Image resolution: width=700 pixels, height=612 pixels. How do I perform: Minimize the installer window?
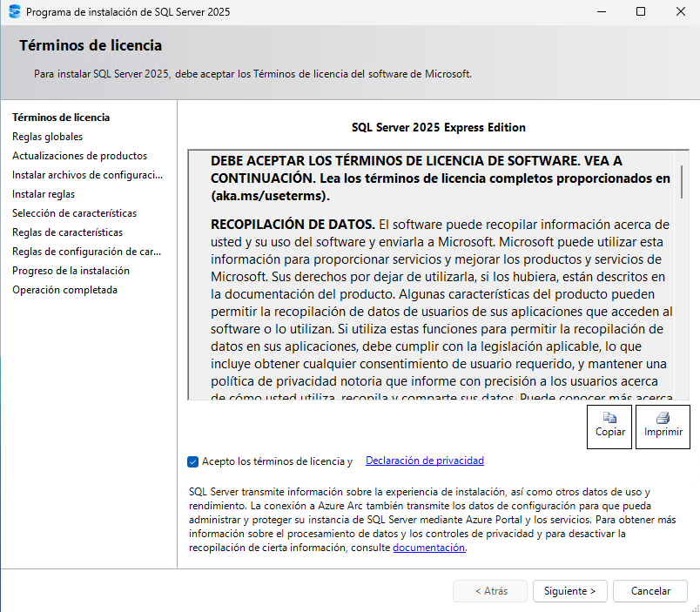pyautogui.click(x=602, y=11)
